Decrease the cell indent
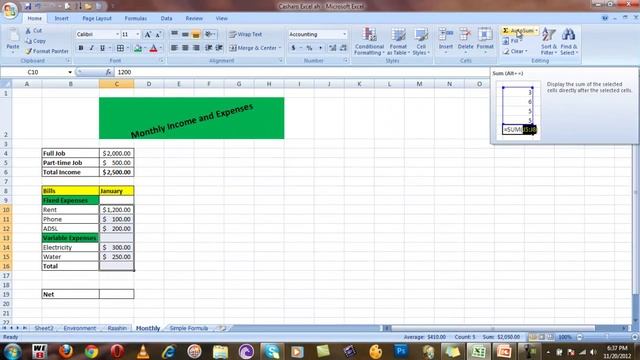The image size is (640, 360). tap(209, 48)
